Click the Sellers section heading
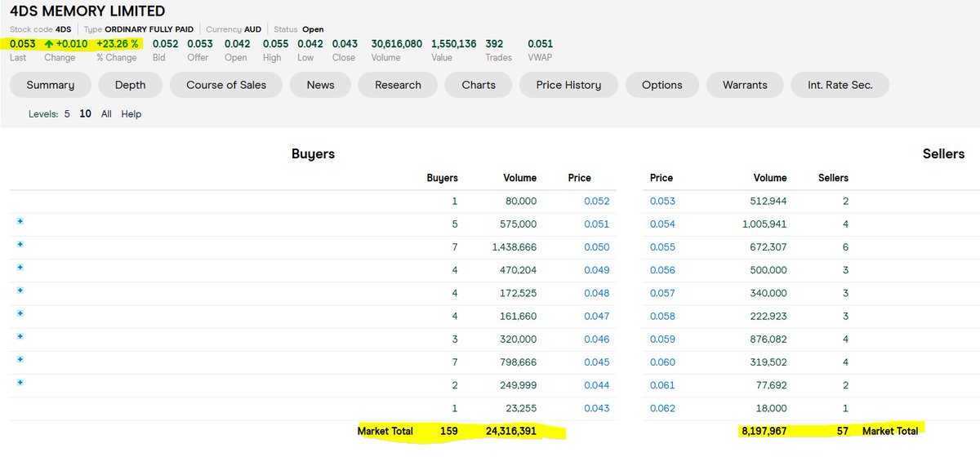This screenshot has width=980, height=457. coord(943,153)
